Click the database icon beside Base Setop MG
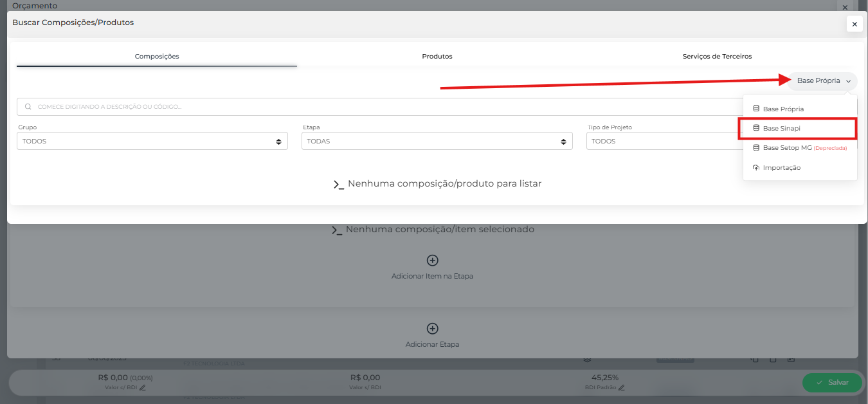Screen dimensions: 868x404 756,148
